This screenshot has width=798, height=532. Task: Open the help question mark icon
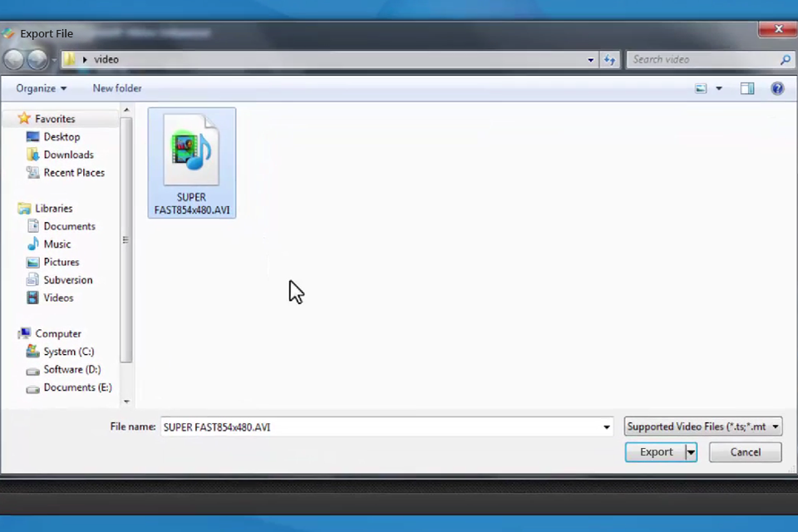pyautogui.click(x=777, y=89)
